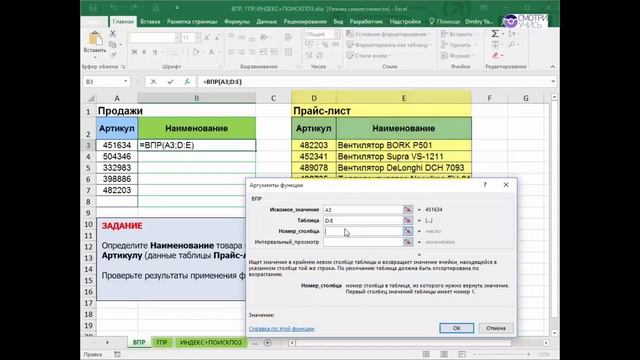Screen dimensions: 640x360
Task: Click the Удалить button in the Cells group
Action: [457, 45]
